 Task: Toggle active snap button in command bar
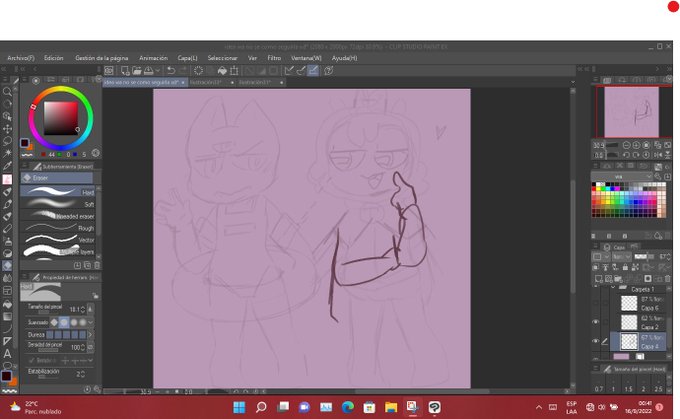[x=313, y=70]
